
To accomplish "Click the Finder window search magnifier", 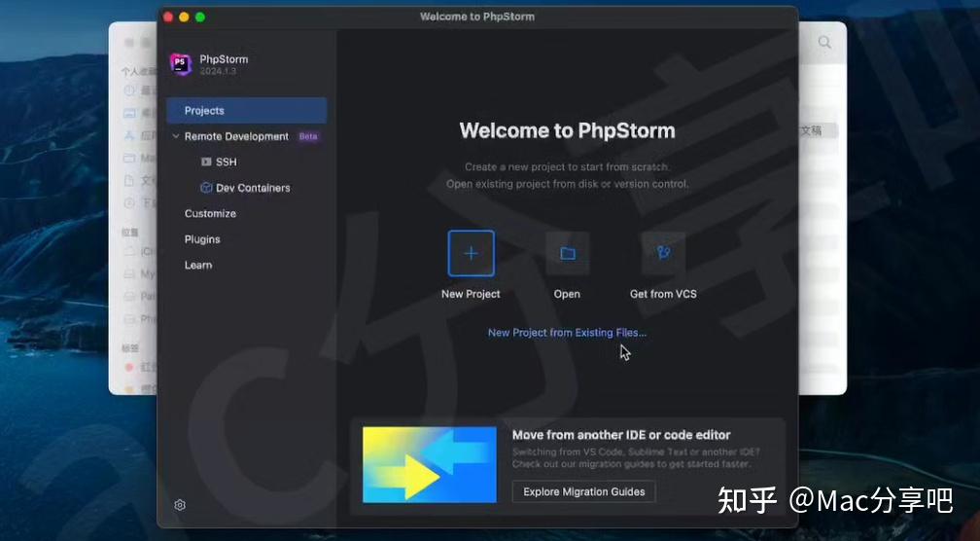I will click(x=824, y=43).
